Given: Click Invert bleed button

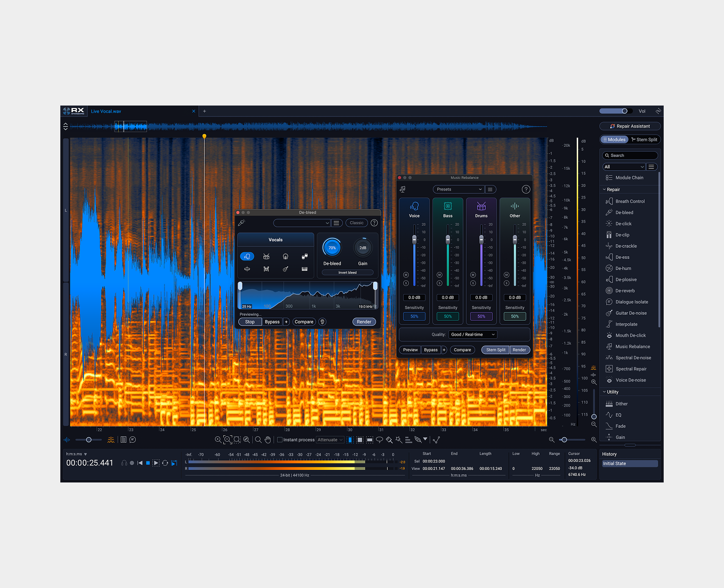Looking at the screenshot, I should click(x=347, y=272).
